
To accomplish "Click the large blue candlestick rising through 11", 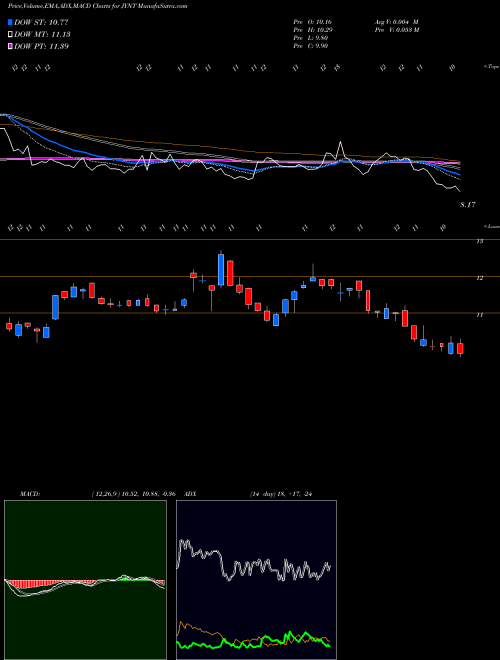I will pos(56,307).
